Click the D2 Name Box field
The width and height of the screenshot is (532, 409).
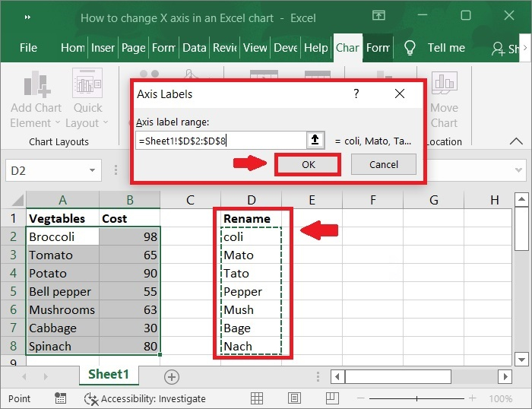[47, 170]
